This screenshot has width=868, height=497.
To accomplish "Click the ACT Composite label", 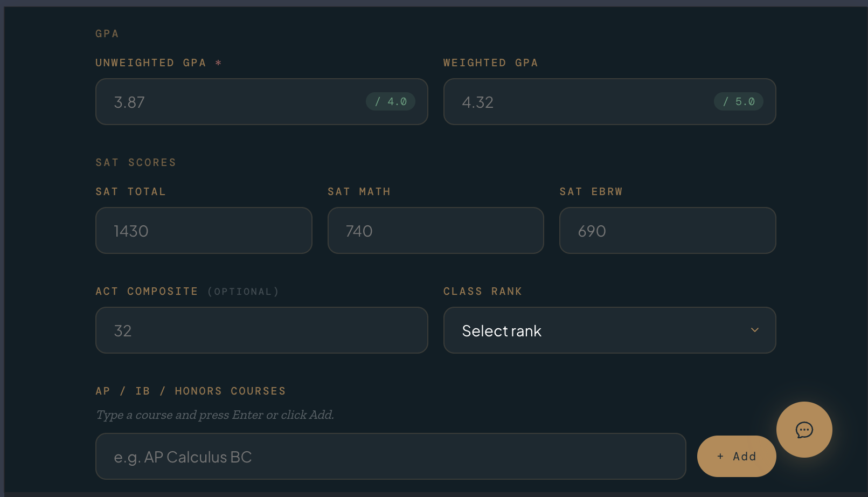I will pos(147,292).
